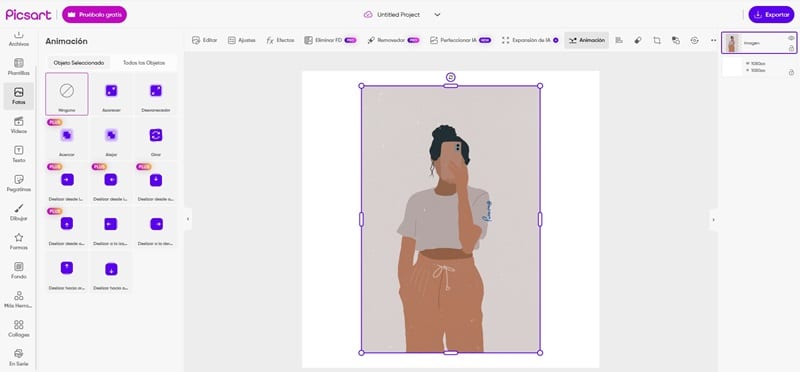The height and width of the screenshot is (372, 800).
Task: Select the crop icon in the toolbar
Action: 657,40
